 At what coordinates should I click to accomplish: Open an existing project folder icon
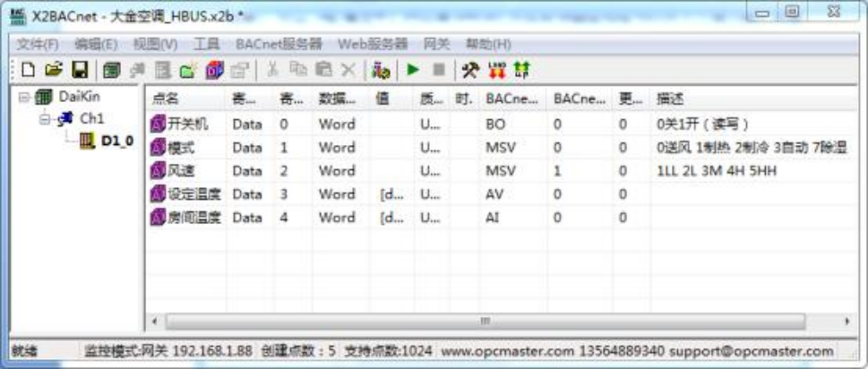pyautogui.click(x=54, y=70)
